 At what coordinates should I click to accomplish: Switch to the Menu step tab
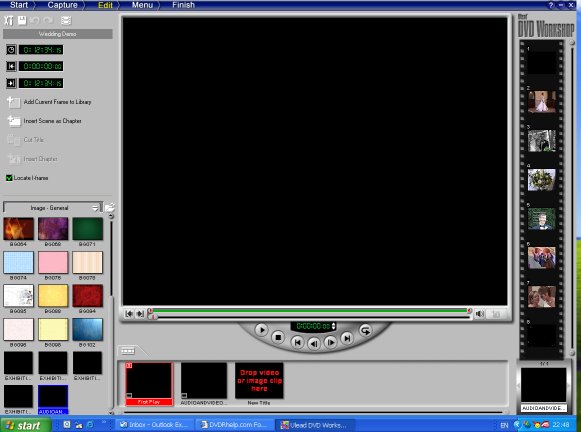142,5
